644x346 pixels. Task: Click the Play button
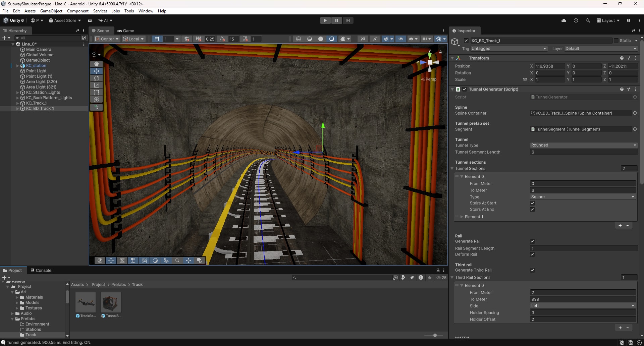tap(325, 20)
